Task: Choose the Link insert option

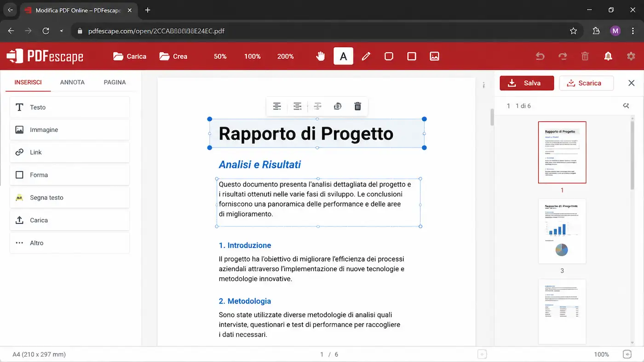Action: 69,152
